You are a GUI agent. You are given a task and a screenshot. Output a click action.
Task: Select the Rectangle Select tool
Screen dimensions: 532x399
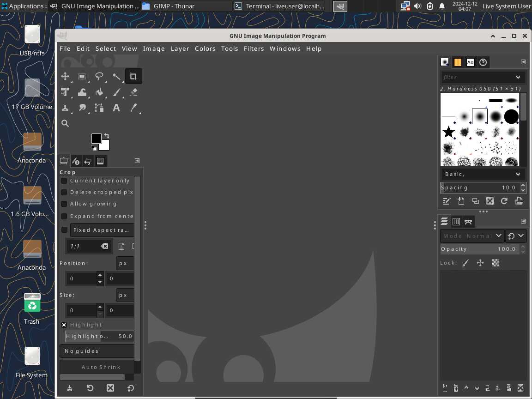click(x=82, y=76)
